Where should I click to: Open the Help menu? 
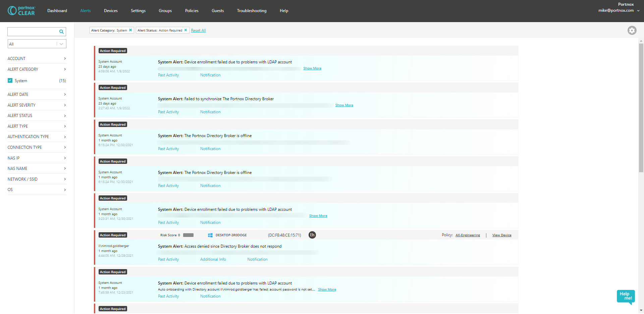[x=284, y=11]
